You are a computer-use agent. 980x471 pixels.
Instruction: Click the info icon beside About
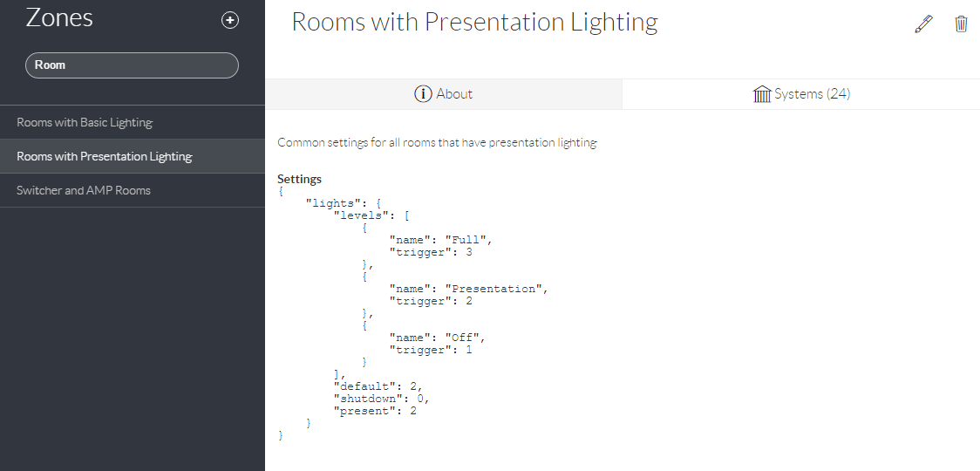(423, 94)
